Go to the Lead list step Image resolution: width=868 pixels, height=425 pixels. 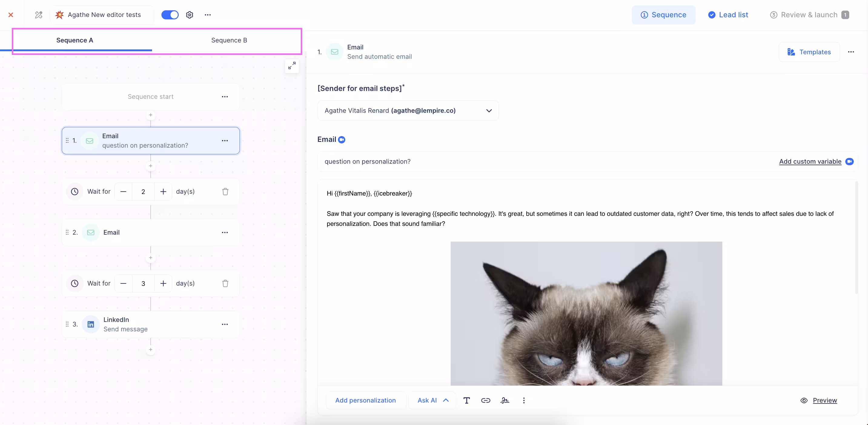(x=728, y=15)
